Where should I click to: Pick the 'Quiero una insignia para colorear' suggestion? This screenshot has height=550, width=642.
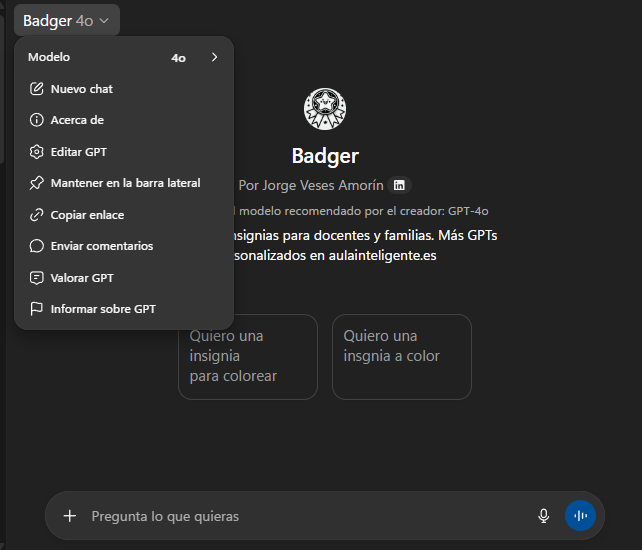(x=248, y=357)
